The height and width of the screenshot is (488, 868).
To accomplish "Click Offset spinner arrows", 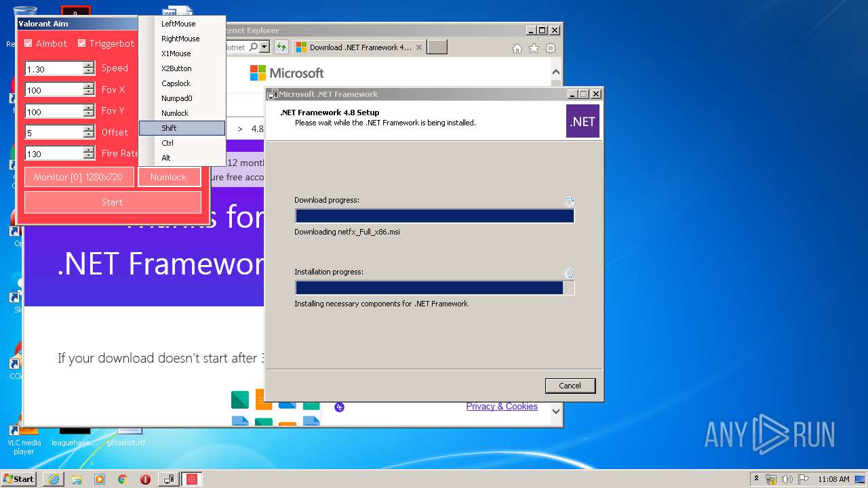I will pyautogui.click(x=89, y=132).
